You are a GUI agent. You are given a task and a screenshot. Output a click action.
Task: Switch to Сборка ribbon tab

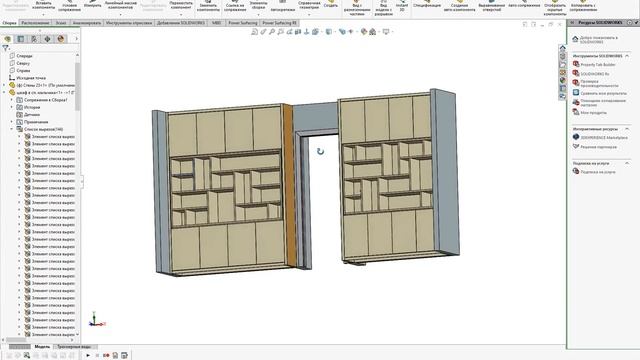coord(9,23)
